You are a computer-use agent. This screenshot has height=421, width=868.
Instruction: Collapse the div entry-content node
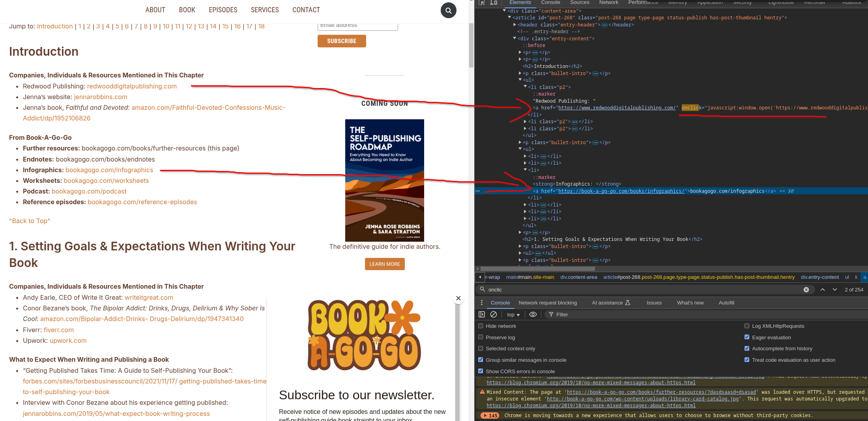point(515,38)
